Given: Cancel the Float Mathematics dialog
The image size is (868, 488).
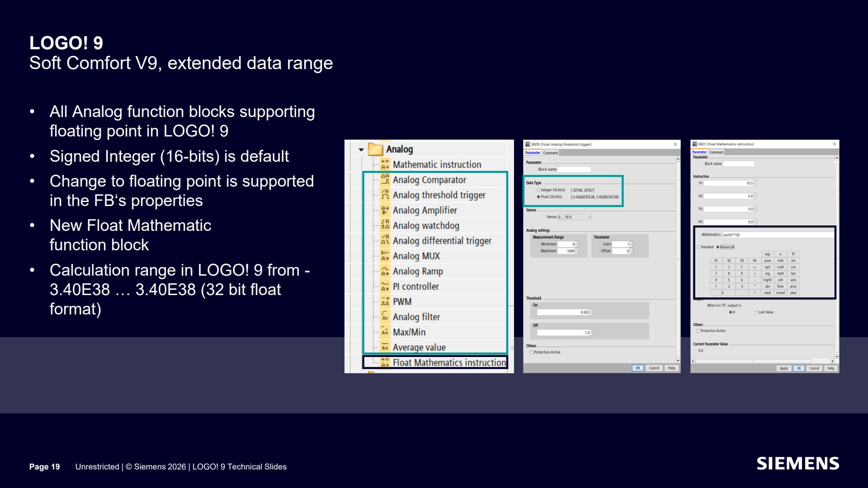Looking at the screenshot, I should coord(814,368).
